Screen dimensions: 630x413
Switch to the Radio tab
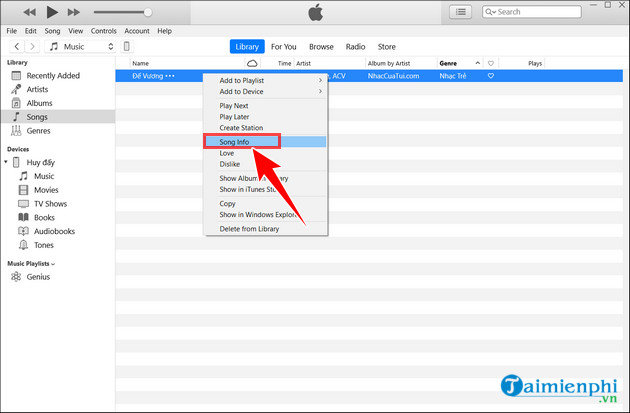coord(355,47)
